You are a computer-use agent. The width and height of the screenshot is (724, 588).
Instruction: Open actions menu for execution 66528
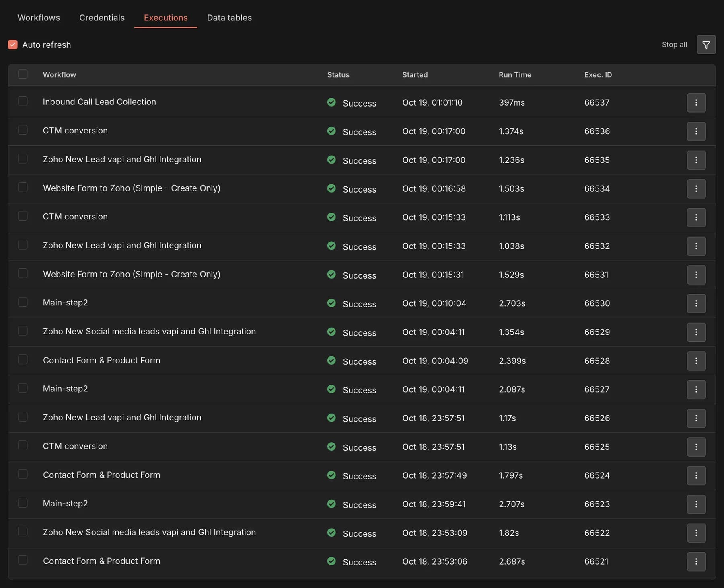pos(696,361)
